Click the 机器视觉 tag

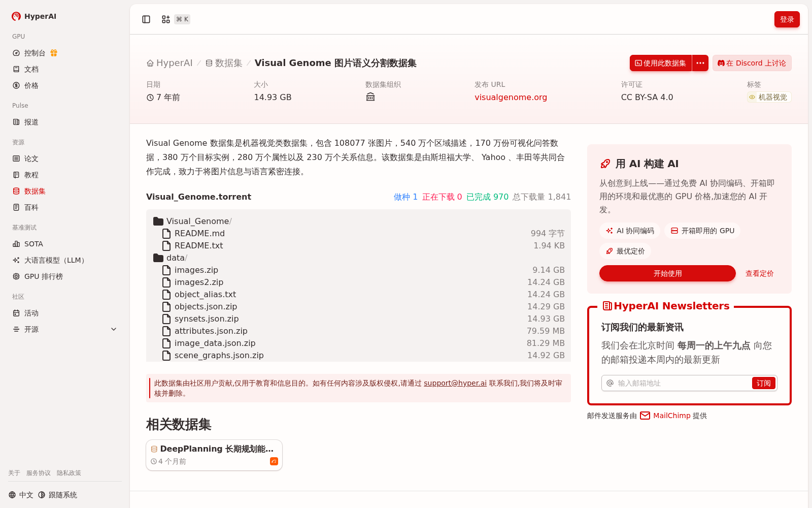point(769,97)
